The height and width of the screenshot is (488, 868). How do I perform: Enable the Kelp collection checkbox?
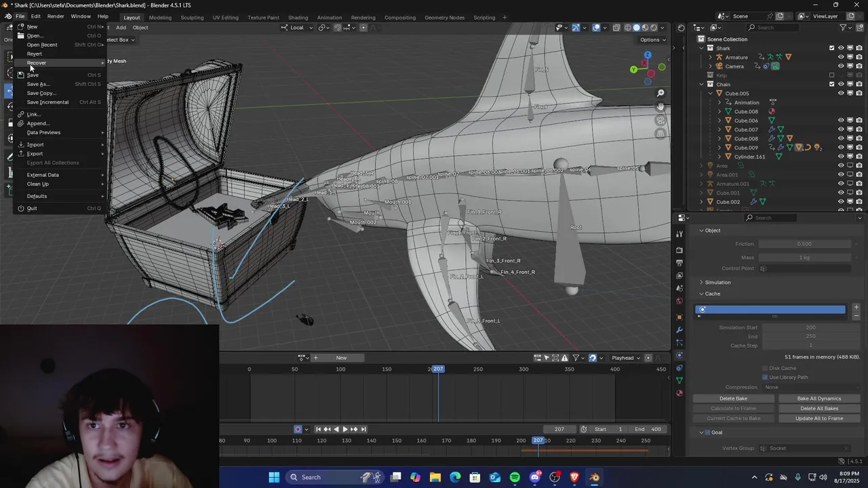[x=832, y=75]
